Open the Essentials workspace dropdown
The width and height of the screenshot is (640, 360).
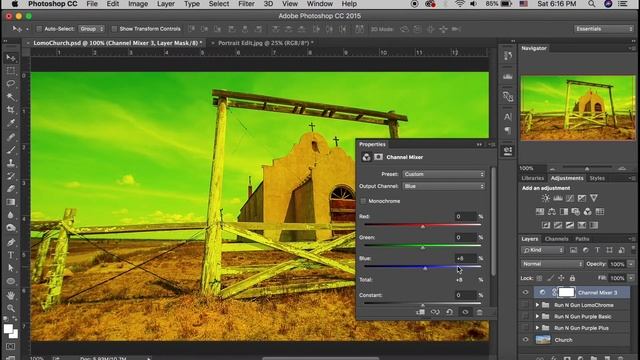[x=604, y=29]
